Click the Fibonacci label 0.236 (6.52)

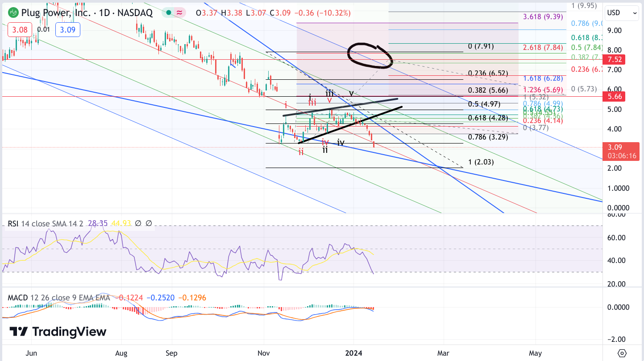point(488,74)
